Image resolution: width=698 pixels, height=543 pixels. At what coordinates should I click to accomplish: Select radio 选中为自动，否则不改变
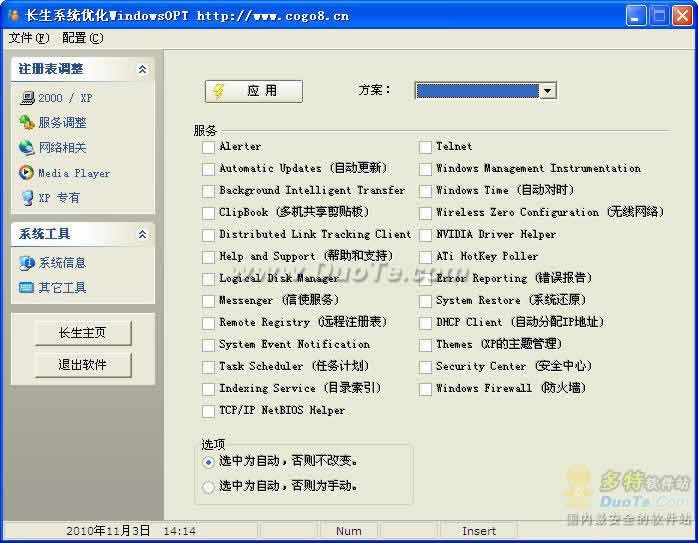coord(208,462)
